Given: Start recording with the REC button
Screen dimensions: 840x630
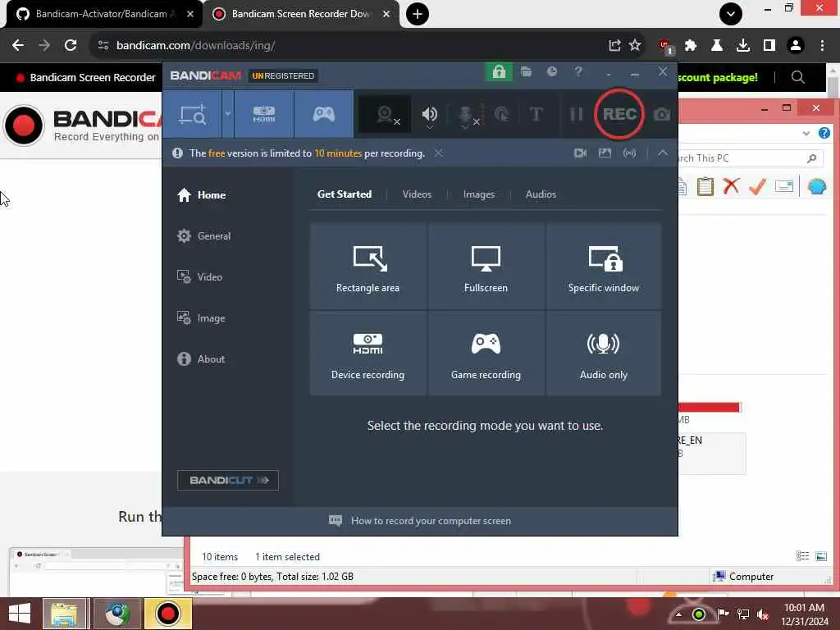Looking at the screenshot, I should 619,114.
